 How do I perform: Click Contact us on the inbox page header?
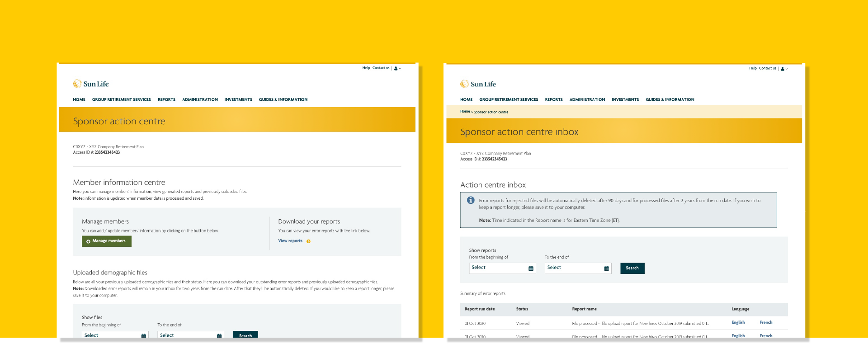[767, 69]
